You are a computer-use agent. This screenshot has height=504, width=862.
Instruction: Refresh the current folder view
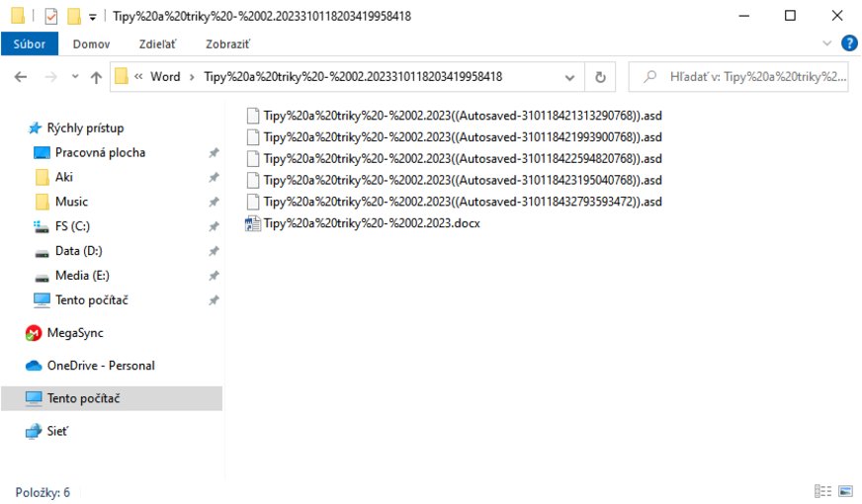tap(599, 77)
